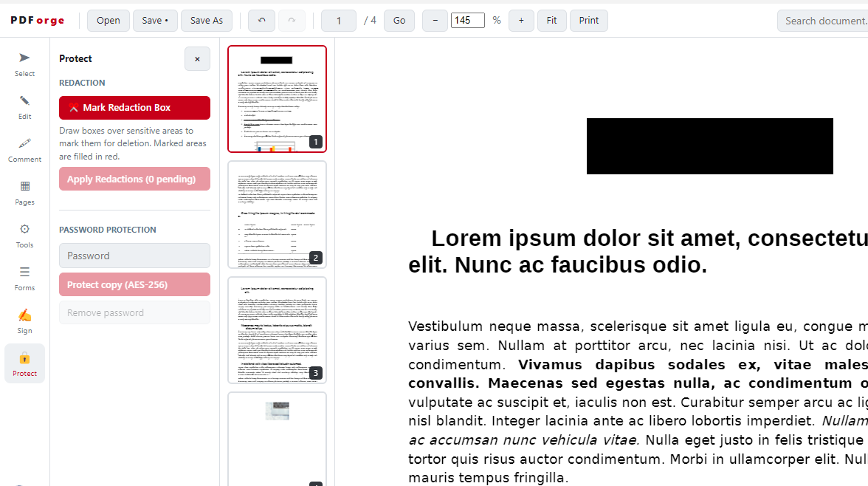Click Mark Redaction Box button
This screenshot has width=868, height=486.
134,108
